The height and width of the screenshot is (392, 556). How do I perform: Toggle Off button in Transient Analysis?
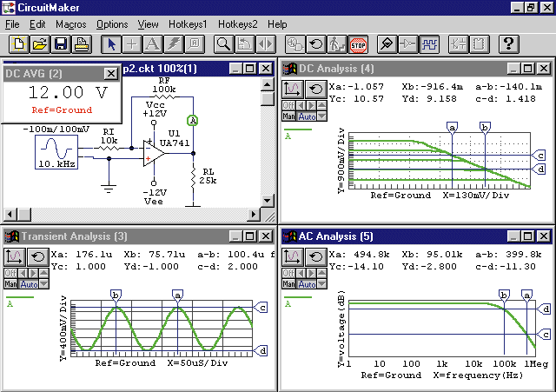click(10, 273)
